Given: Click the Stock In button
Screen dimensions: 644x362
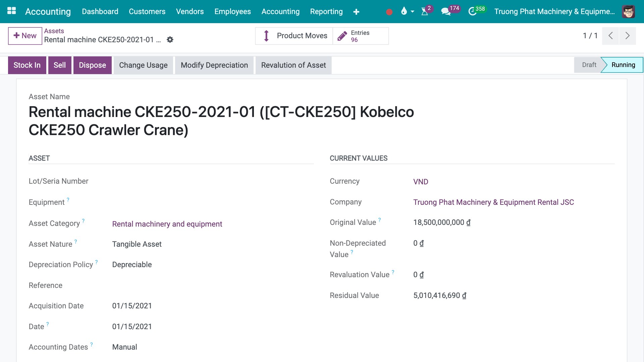Looking at the screenshot, I should click(27, 65).
